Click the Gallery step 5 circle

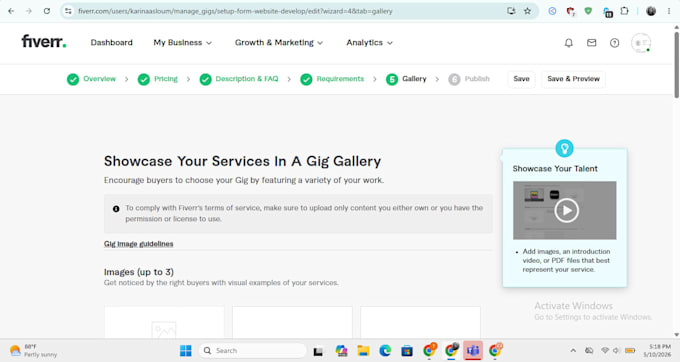(392, 79)
